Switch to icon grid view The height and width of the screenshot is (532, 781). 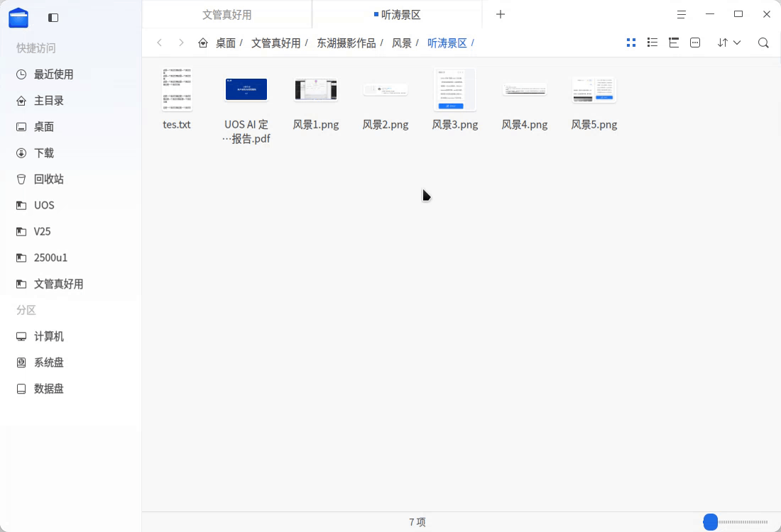click(631, 43)
